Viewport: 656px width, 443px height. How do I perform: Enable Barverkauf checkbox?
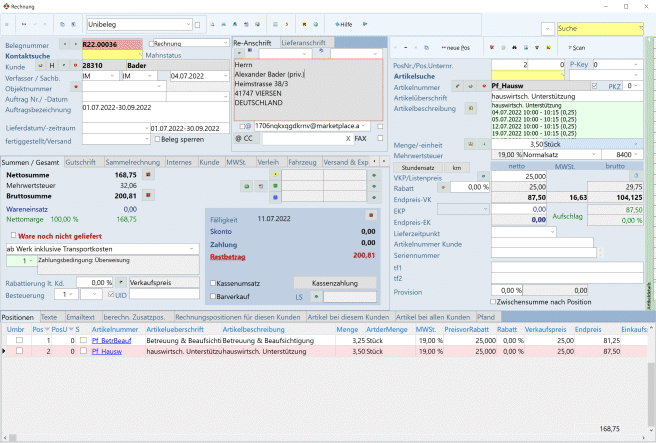(213, 296)
